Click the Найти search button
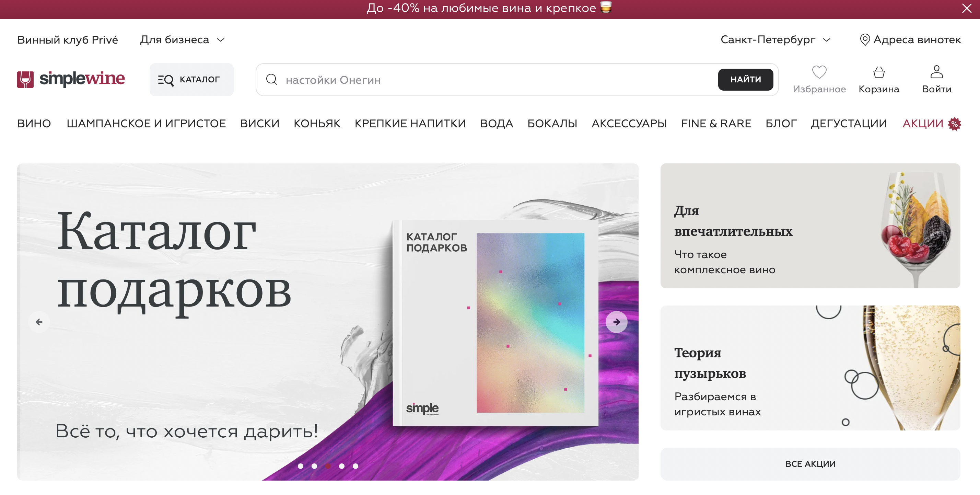Image resolution: width=980 pixels, height=495 pixels. pyautogui.click(x=745, y=80)
